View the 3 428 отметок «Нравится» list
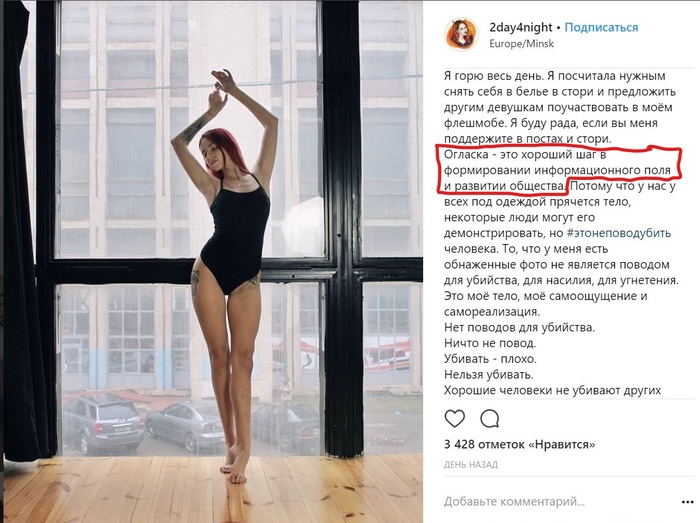The height and width of the screenshot is (523, 700). click(520, 444)
